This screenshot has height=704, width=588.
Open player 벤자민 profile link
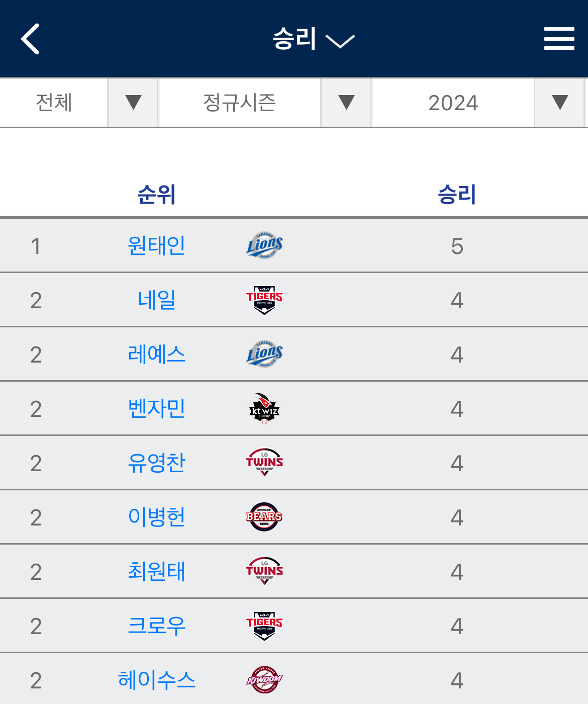156,408
